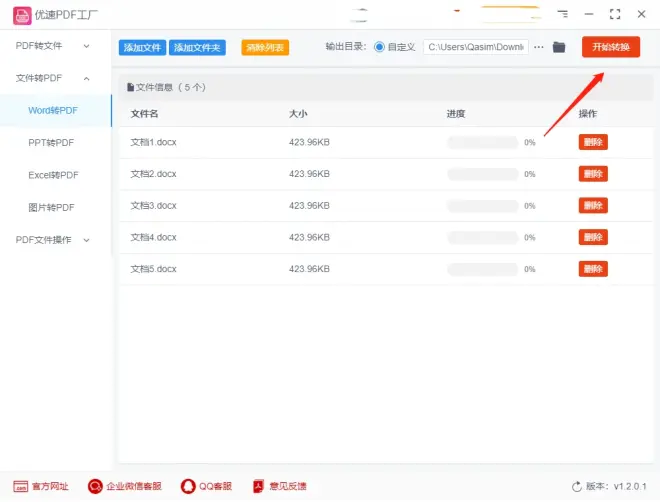The image size is (660, 502).
Task: Click the 添加文件 button
Action: [x=142, y=47]
